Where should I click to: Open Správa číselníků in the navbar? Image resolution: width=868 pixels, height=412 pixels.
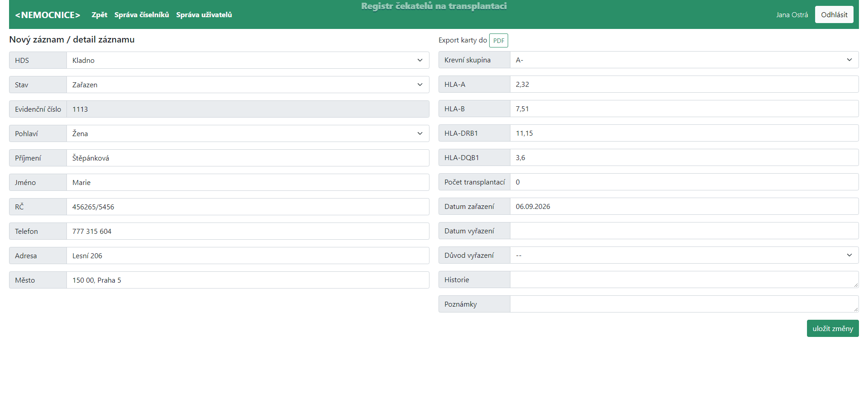(x=142, y=15)
